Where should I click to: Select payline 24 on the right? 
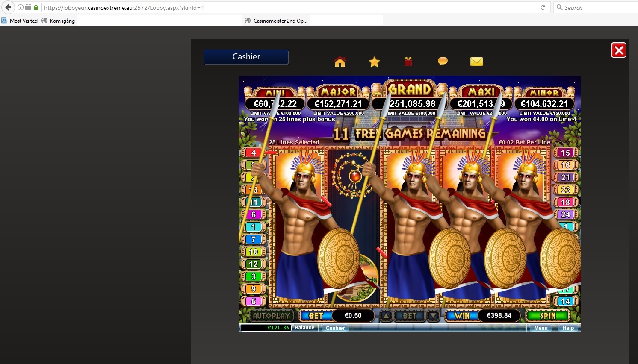click(x=565, y=214)
